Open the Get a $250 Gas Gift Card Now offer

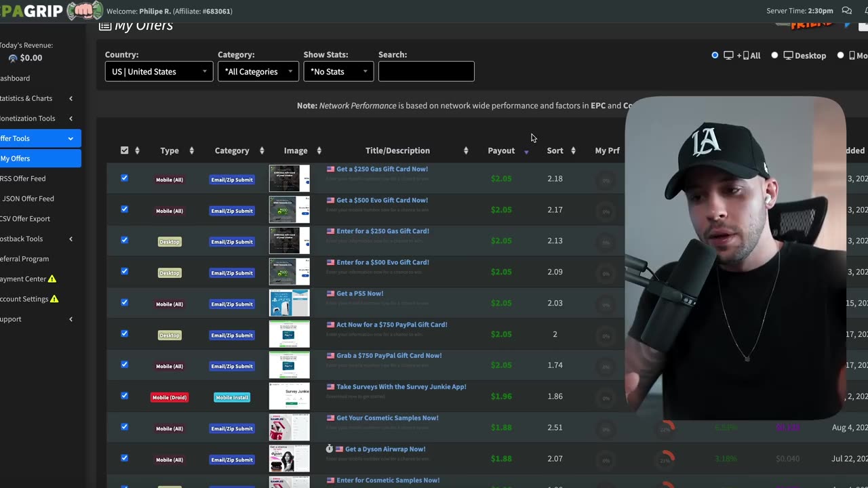tap(382, 169)
